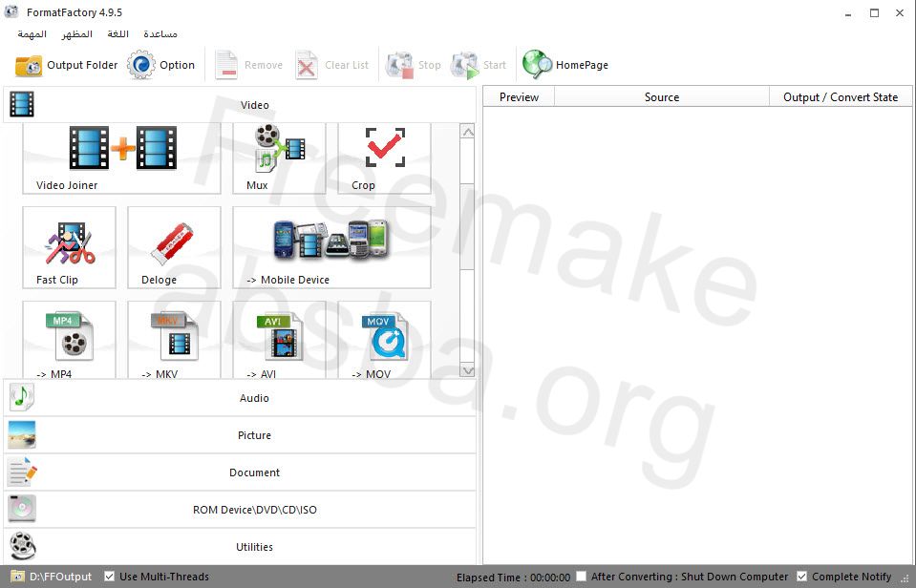Click the Source column header
Screen dimensions: 916x588
pos(662,97)
